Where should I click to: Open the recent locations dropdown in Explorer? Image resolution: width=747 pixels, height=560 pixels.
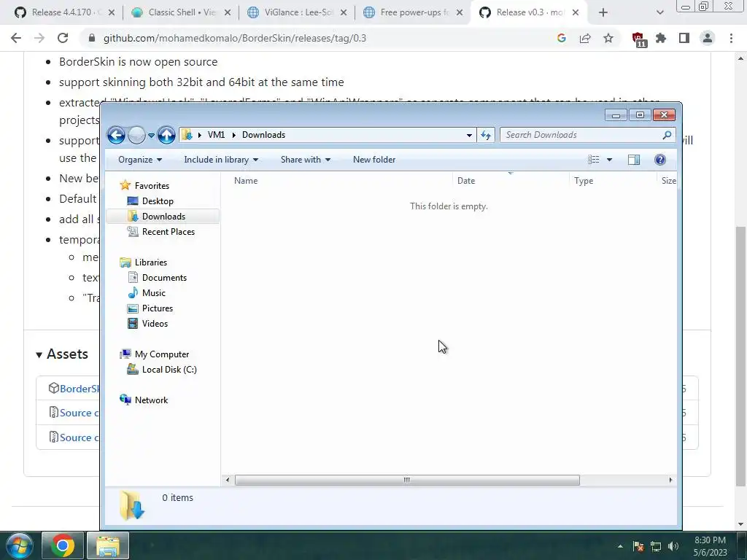[151, 136]
